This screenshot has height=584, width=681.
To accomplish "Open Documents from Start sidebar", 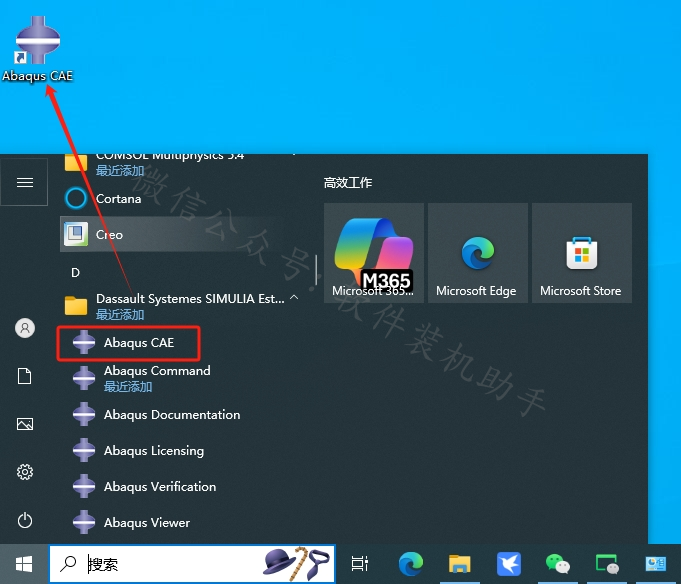I will pyautogui.click(x=24, y=376).
